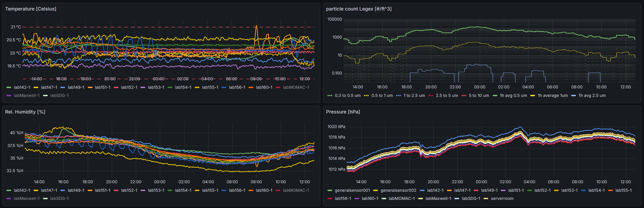Open the Temperature [Celsius] panel title menu
Viewport: 644px width, 208px height.
click(31, 9)
